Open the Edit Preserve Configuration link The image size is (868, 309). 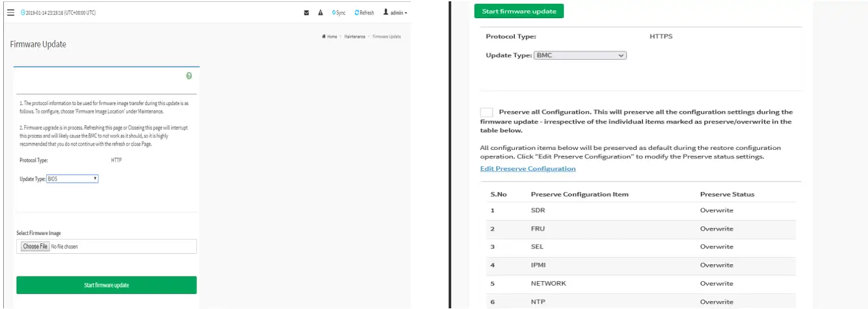point(528,169)
